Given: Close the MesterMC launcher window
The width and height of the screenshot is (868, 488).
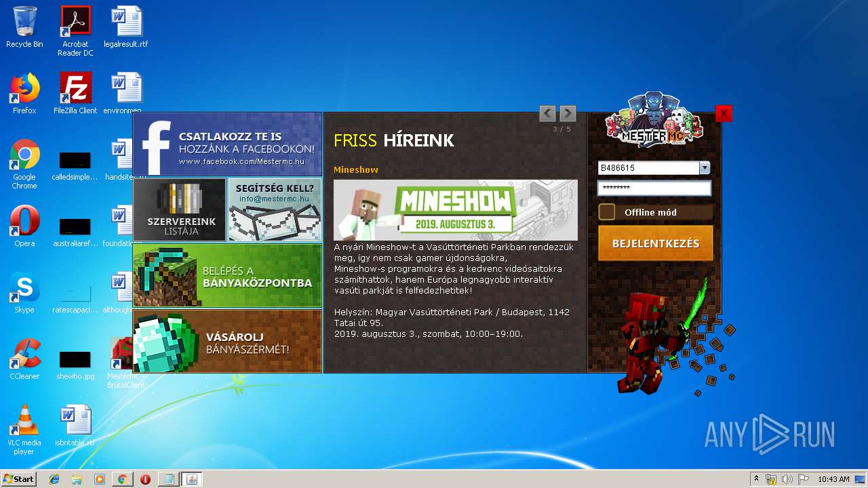Looking at the screenshot, I should click(724, 113).
